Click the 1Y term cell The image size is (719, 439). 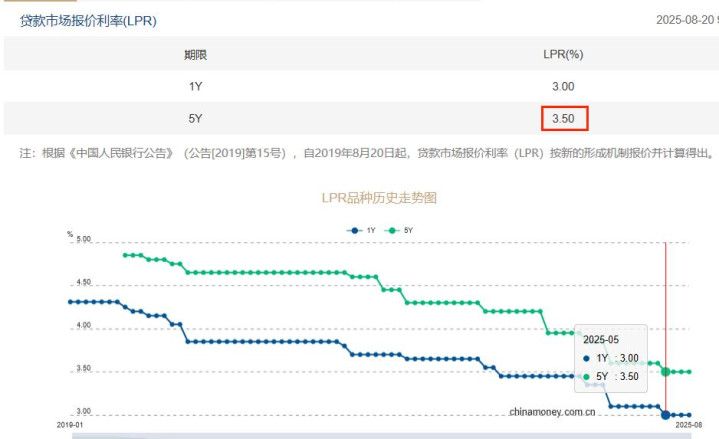point(195,86)
